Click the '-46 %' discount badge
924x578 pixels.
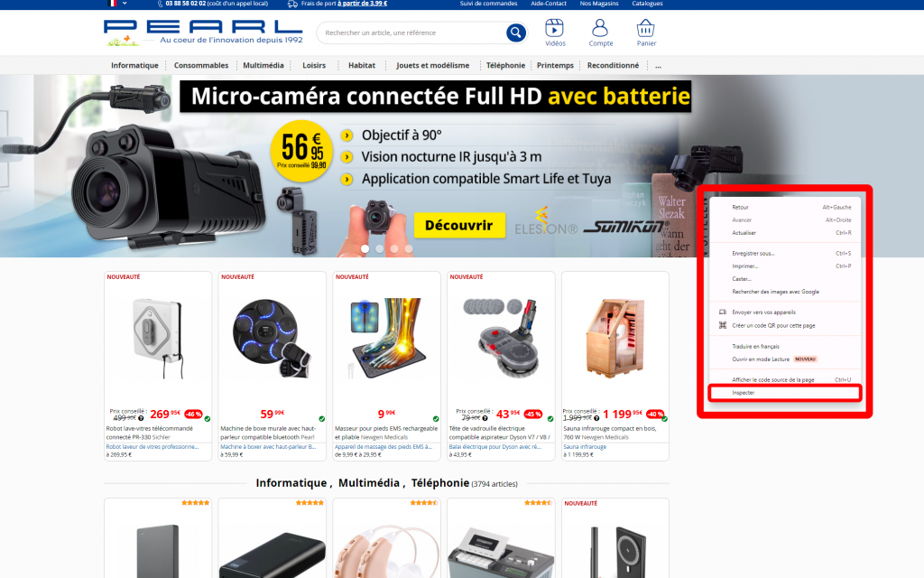193,414
